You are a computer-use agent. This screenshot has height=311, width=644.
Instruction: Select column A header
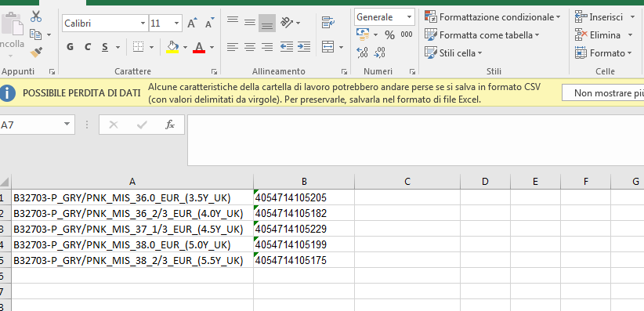(132, 181)
